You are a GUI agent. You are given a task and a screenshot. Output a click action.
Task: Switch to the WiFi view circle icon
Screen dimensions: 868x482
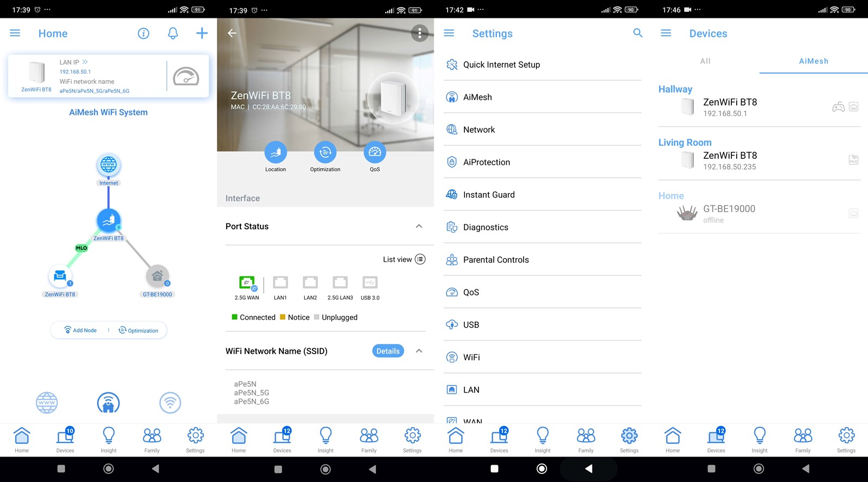tap(170, 403)
